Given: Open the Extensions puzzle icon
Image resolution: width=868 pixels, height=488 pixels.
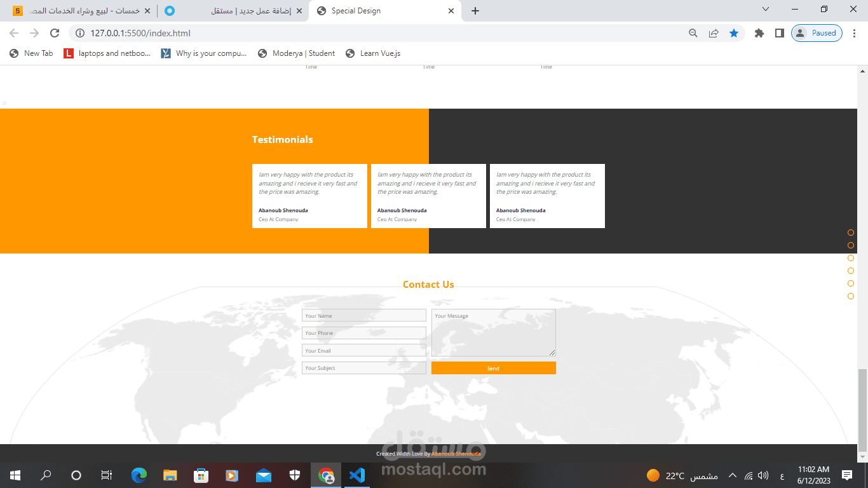Looking at the screenshot, I should tap(759, 33).
